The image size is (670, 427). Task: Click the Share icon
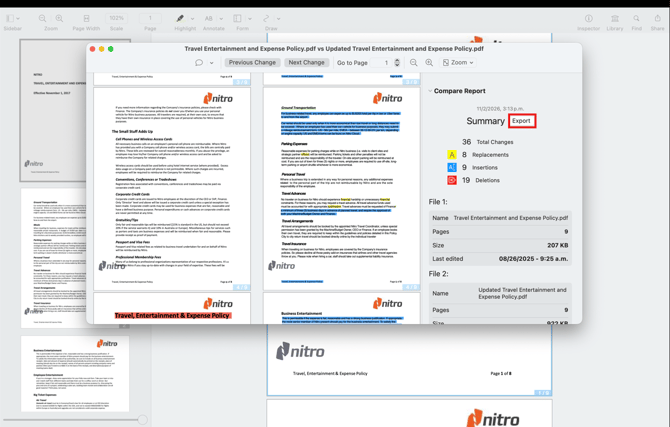[x=657, y=18]
